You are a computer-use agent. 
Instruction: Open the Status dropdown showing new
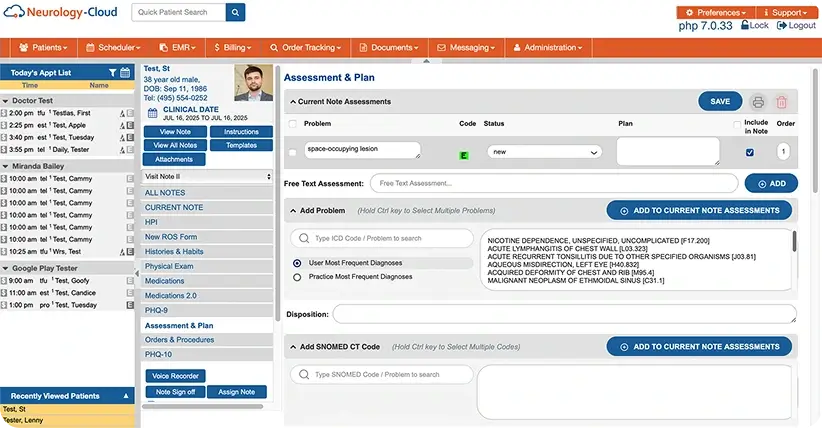pos(544,152)
